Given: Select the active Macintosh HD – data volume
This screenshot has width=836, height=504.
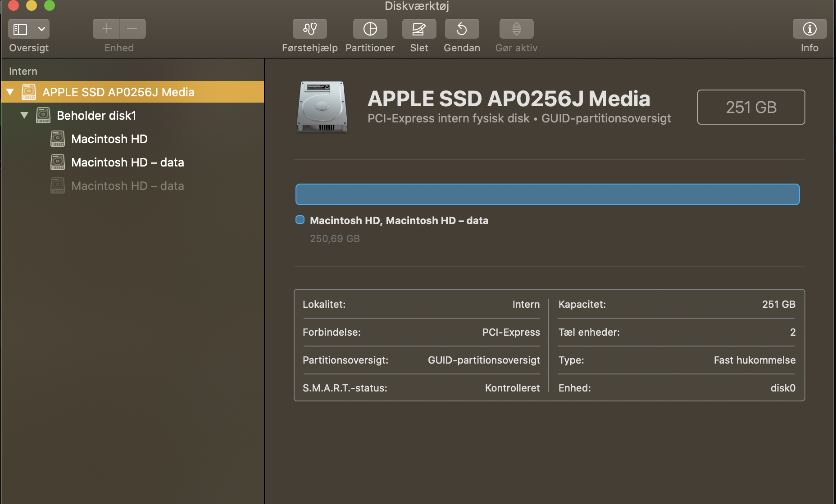Looking at the screenshot, I should click(x=132, y=162).
